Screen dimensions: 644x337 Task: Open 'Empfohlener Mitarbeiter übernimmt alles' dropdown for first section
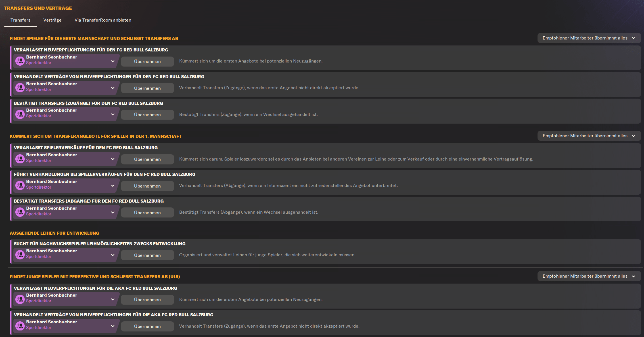(589, 38)
